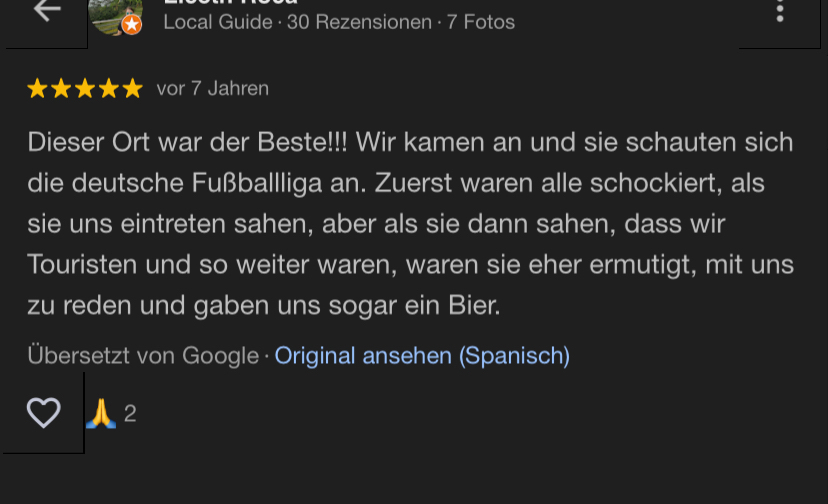Click the "Übersetzt von Google" label
This screenshot has width=828, height=504.
coord(143,355)
